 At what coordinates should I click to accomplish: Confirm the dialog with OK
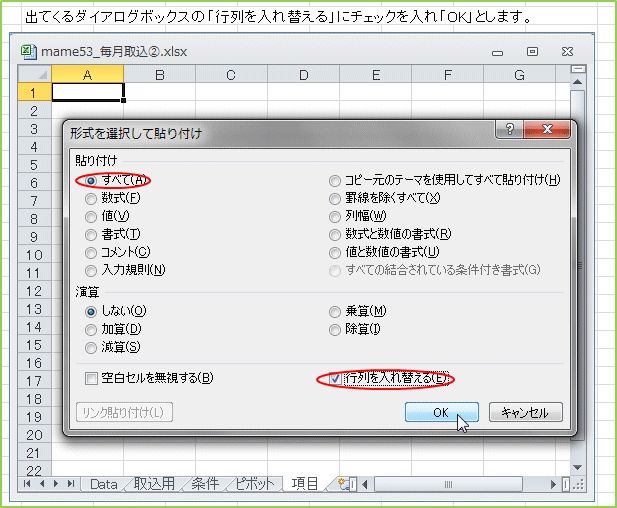click(x=442, y=412)
